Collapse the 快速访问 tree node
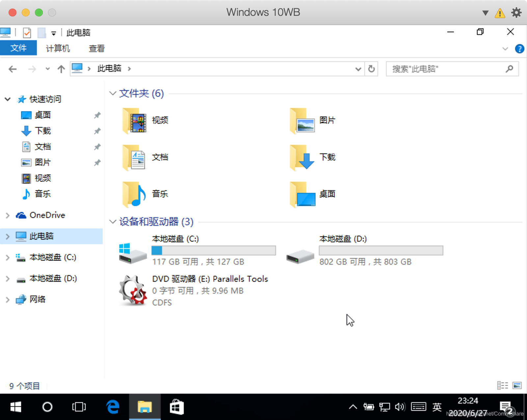 8,99
